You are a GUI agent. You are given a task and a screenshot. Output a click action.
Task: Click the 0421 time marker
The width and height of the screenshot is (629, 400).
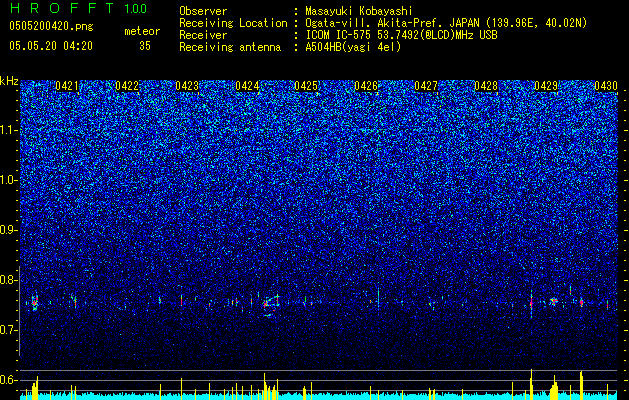point(67,86)
